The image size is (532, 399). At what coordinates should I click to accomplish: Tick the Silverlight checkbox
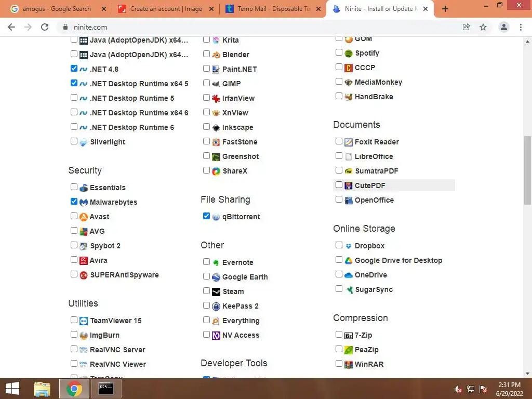click(x=74, y=141)
